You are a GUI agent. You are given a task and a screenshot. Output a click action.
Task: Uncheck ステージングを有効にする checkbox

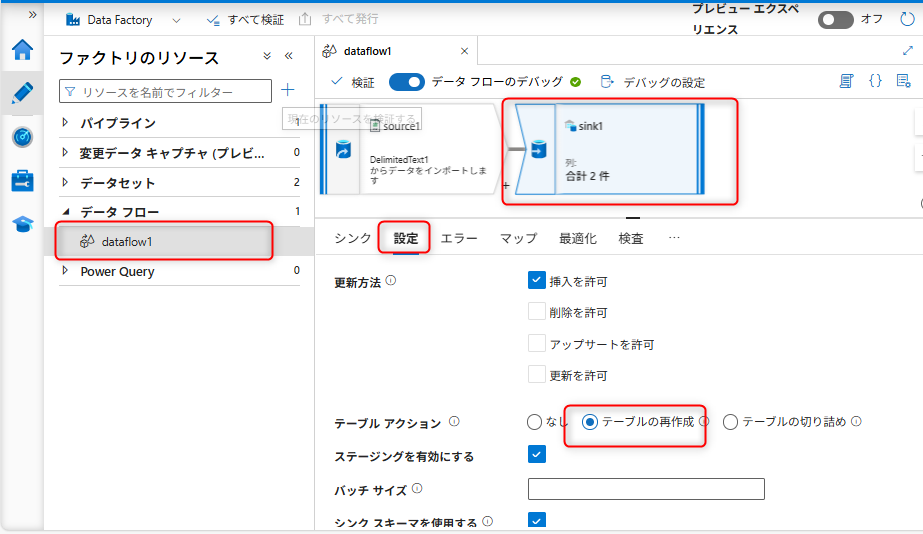point(536,455)
